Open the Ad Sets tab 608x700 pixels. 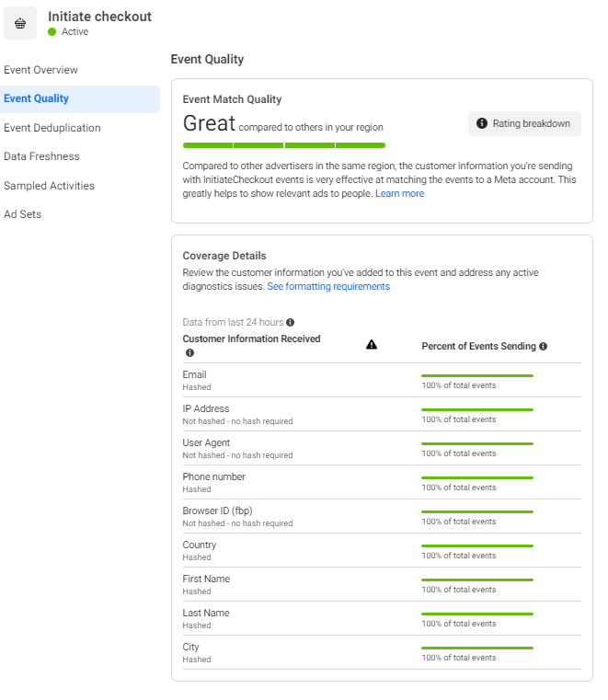(x=23, y=214)
